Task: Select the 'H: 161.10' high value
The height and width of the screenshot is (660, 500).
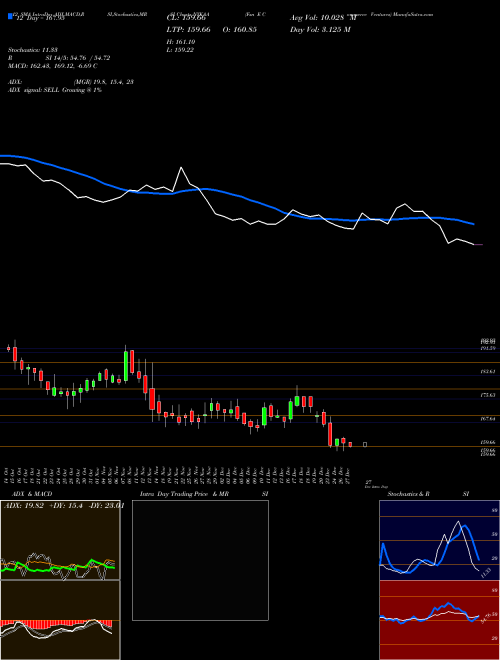Action: tap(181, 42)
